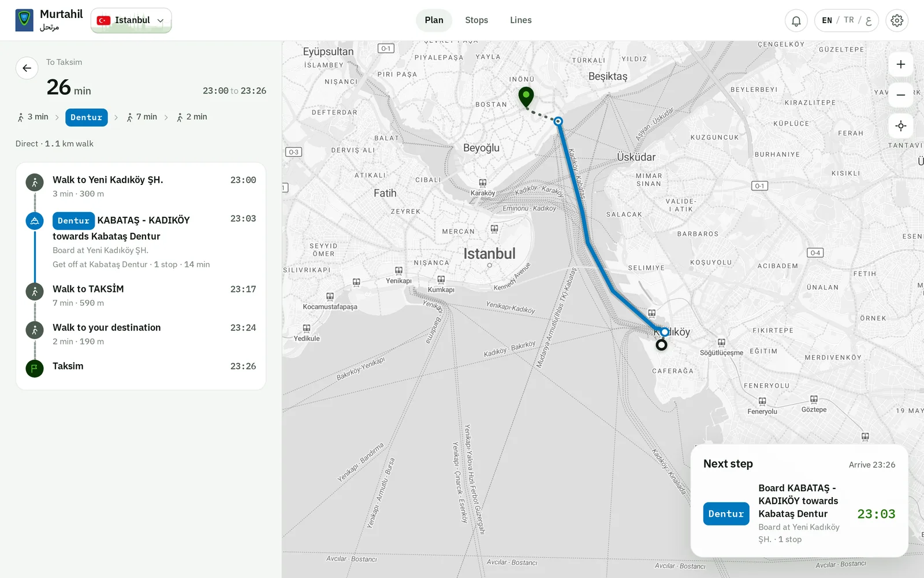Screen dimensions: 924x578
Task: Click the Istanbul city label on map
Action: click(489, 254)
